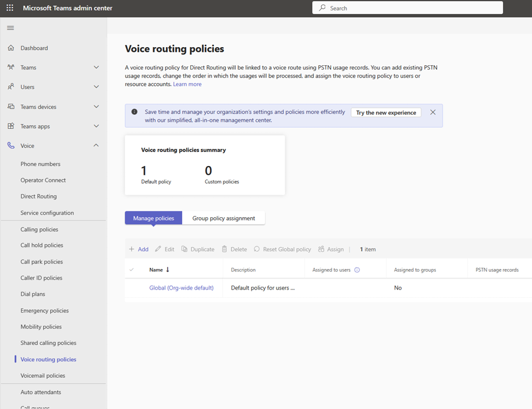
Task: Click the Add policy button label
Action: point(143,249)
